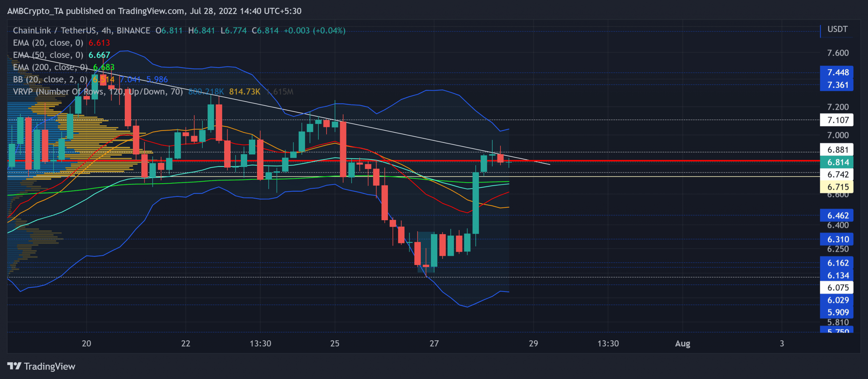Click date label 3 on time axis
Screen dimensions: 868x379
[782, 343]
